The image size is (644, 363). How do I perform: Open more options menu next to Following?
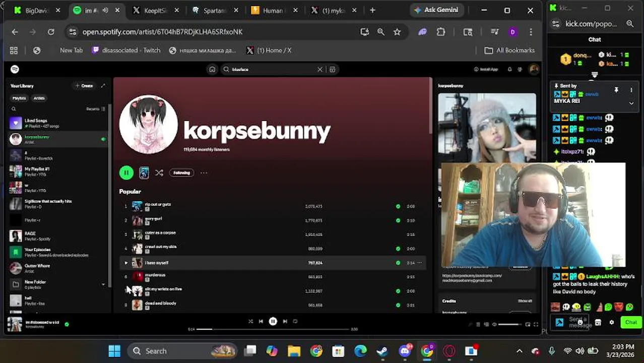pyautogui.click(x=204, y=173)
